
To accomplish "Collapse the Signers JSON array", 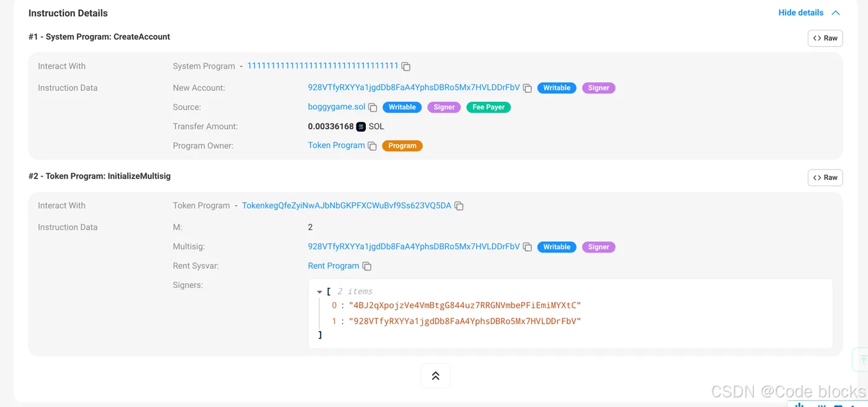I will click(x=319, y=292).
